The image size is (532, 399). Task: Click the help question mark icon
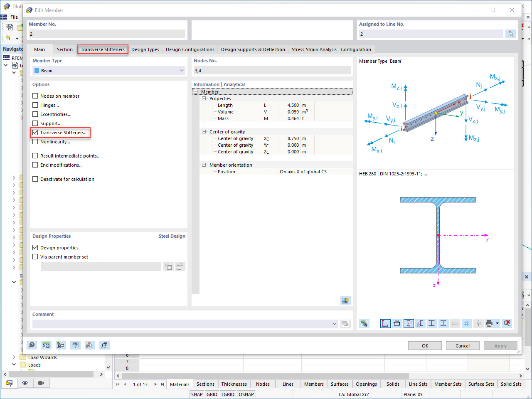[31, 345]
